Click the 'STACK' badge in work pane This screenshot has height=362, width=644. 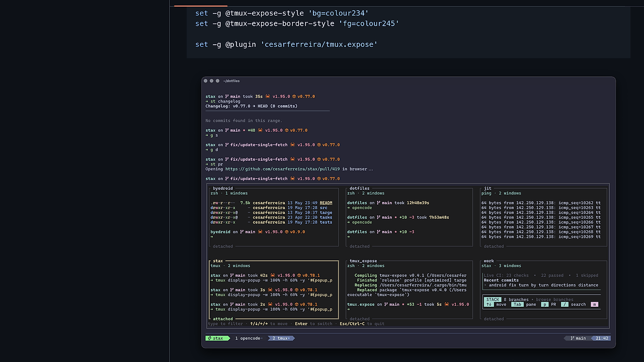(x=493, y=300)
